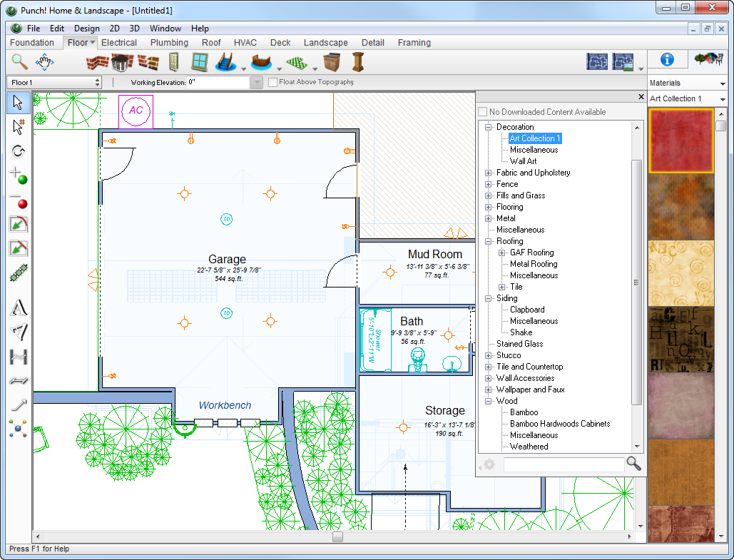
Task: Open the Design menu
Action: (x=86, y=29)
